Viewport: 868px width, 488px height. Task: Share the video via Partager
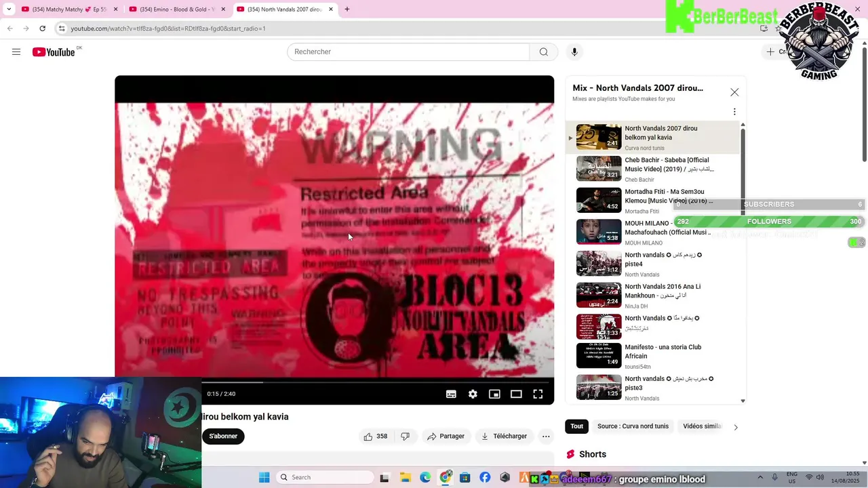(x=446, y=436)
